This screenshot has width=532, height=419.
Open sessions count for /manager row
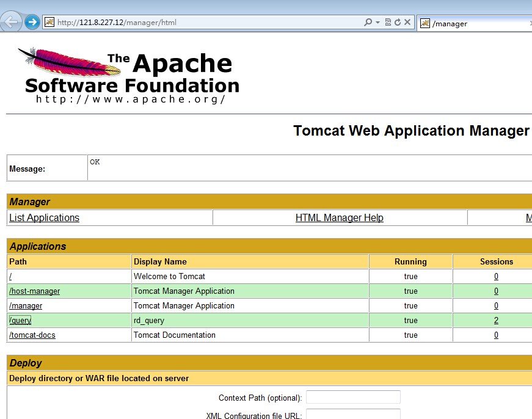[496, 305]
